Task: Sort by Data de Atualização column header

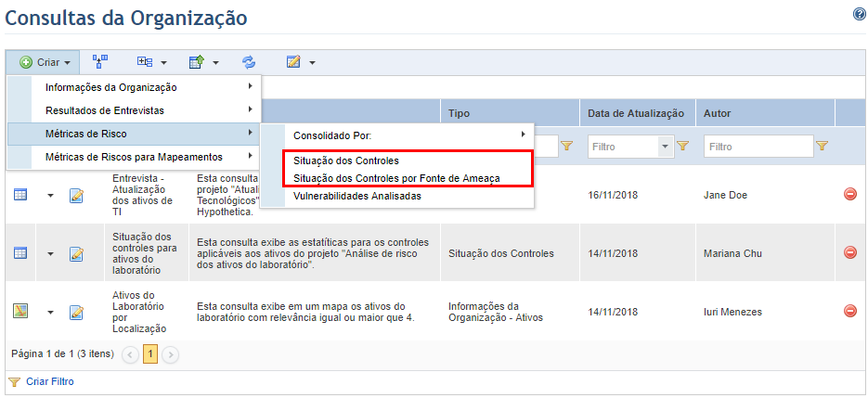Action: (636, 113)
